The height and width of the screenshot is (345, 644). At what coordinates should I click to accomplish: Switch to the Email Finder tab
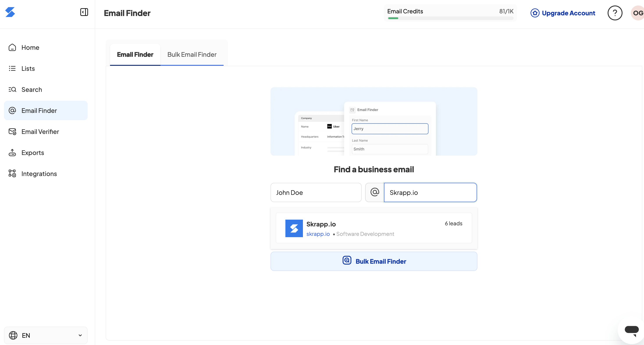(x=135, y=55)
